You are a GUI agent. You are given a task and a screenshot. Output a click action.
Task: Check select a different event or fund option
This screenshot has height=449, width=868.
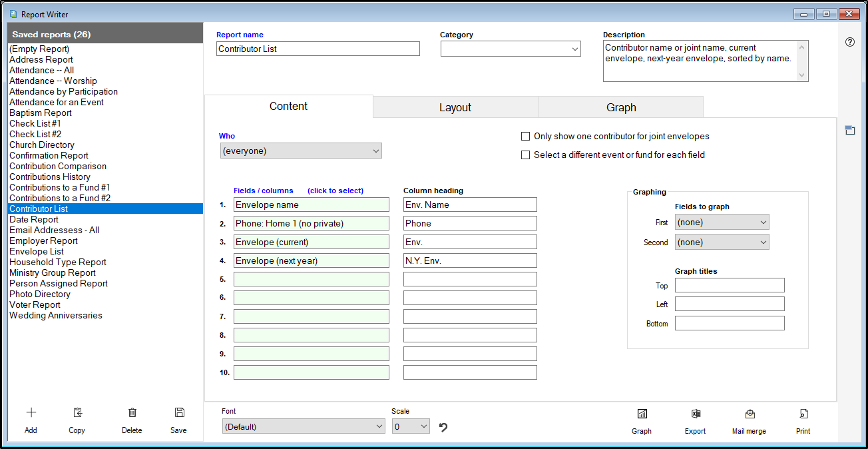526,155
